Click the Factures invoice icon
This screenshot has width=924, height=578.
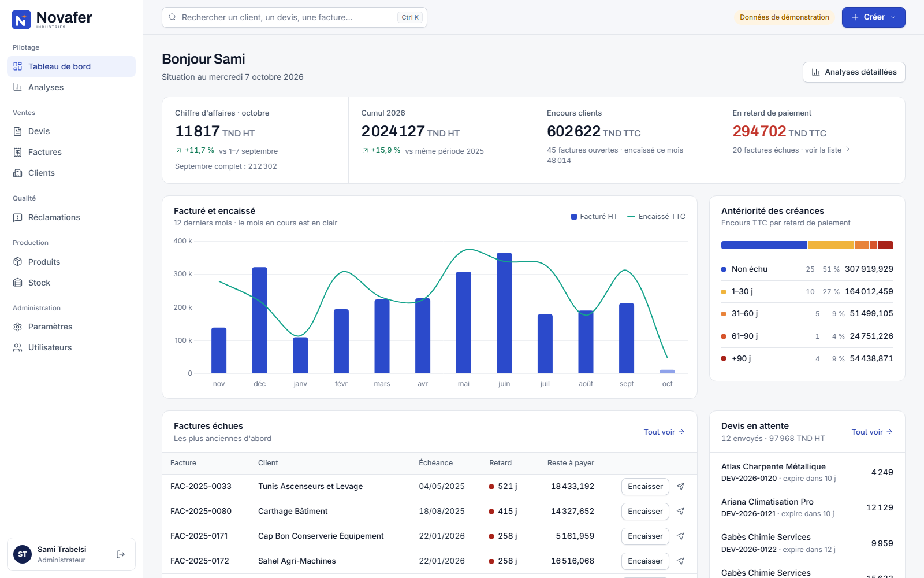[18, 152]
